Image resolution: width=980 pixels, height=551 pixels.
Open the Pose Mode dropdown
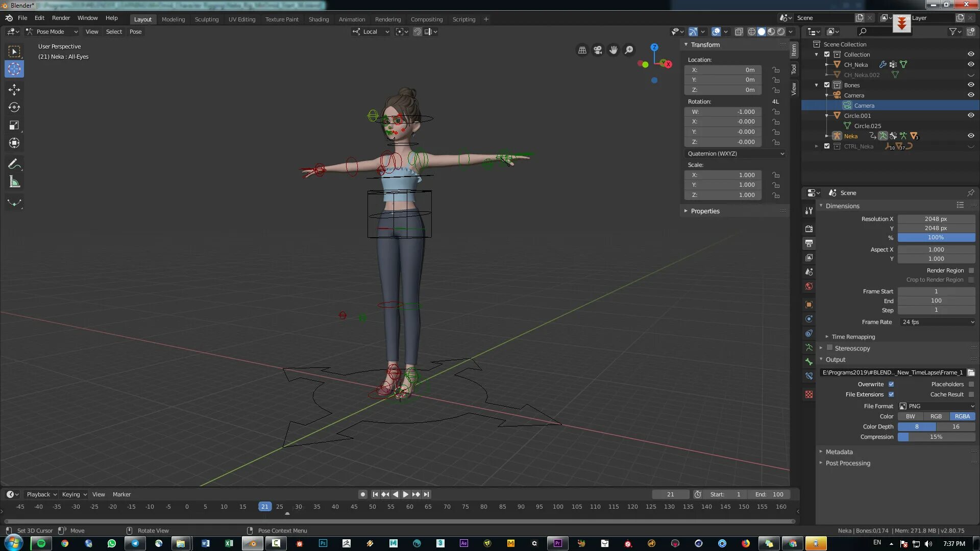click(51, 32)
